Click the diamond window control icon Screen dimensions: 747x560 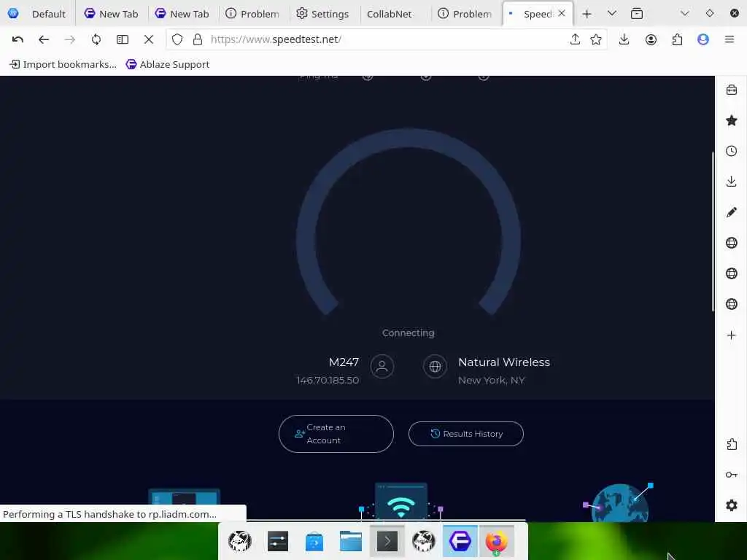click(710, 13)
